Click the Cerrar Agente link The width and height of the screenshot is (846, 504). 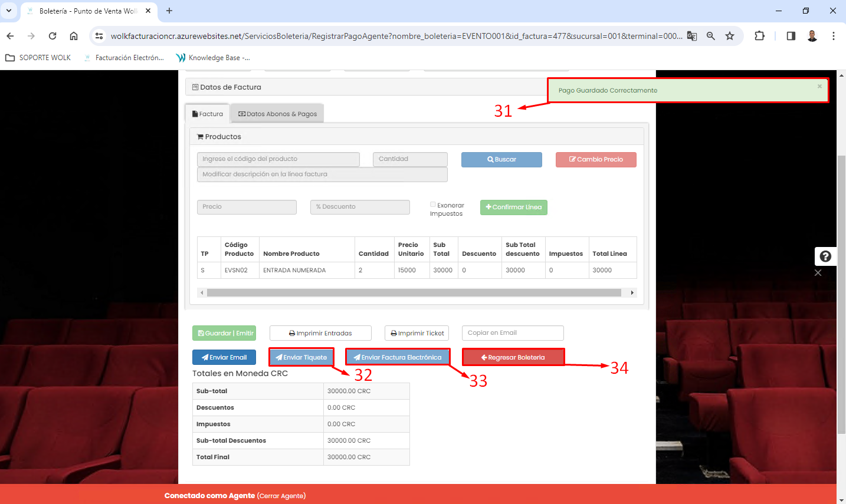click(281, 496)
